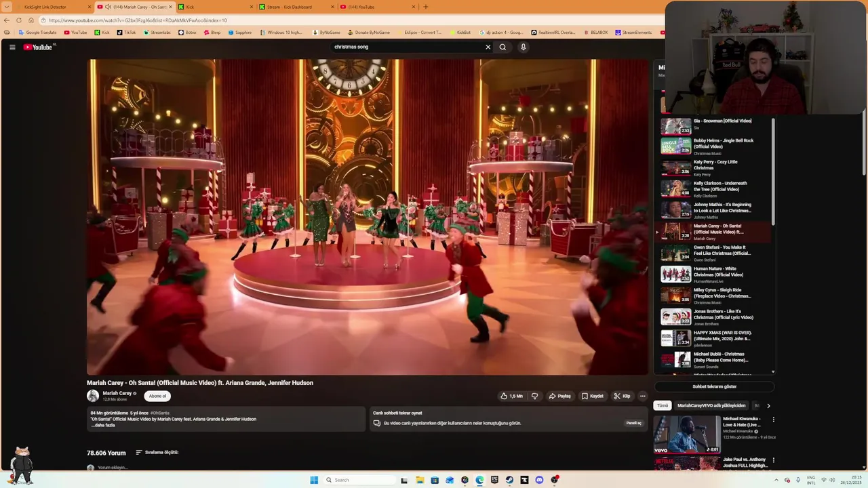Screen dimensions: 868x488
Task: Create a clip with Klip button
Action: pyautogui.click(x=622, y=396)
